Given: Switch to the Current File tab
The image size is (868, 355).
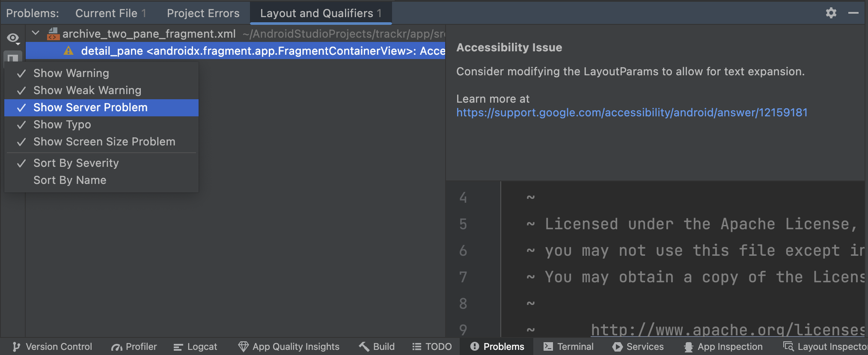Looking at the screenshot, I should 110,13.
